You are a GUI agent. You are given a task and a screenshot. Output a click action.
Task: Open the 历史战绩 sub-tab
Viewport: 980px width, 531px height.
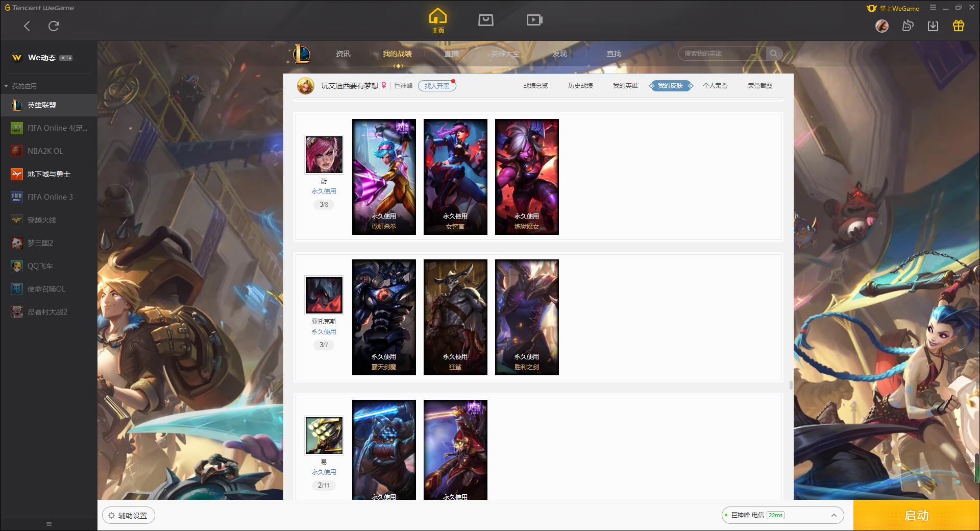tap(580, 86)
